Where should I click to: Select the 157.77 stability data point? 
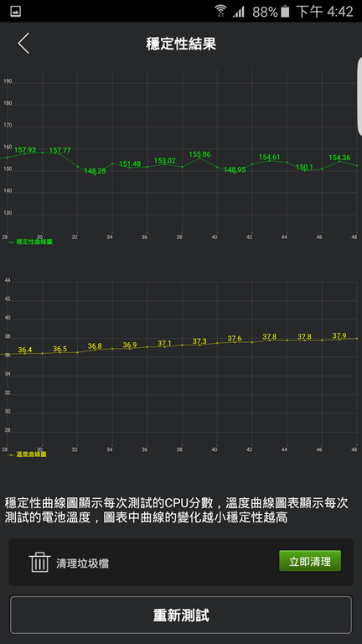coord(60,151)
